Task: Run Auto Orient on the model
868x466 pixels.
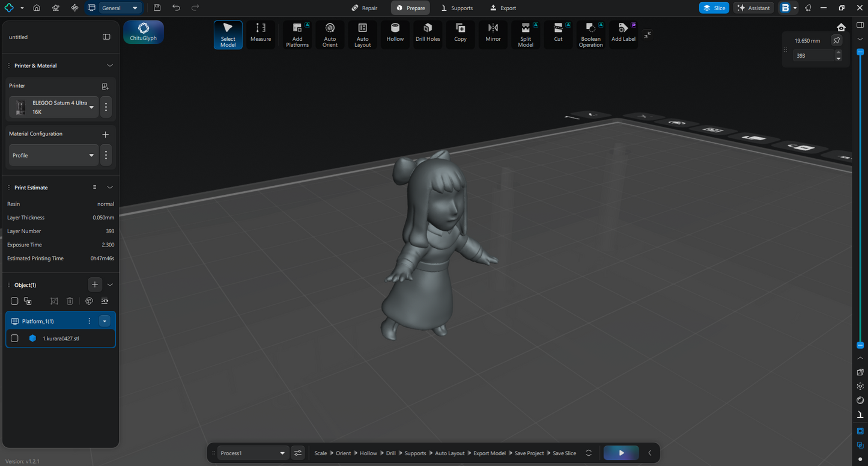Action: [330, 35]
